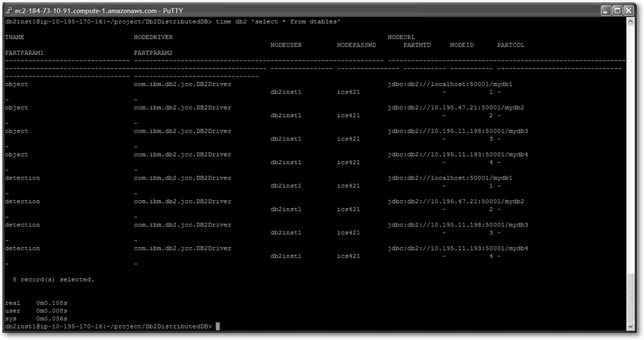Screen dimensions: 644x340
Task: Click the TNAME column header
Action: [x=15, y=37]
